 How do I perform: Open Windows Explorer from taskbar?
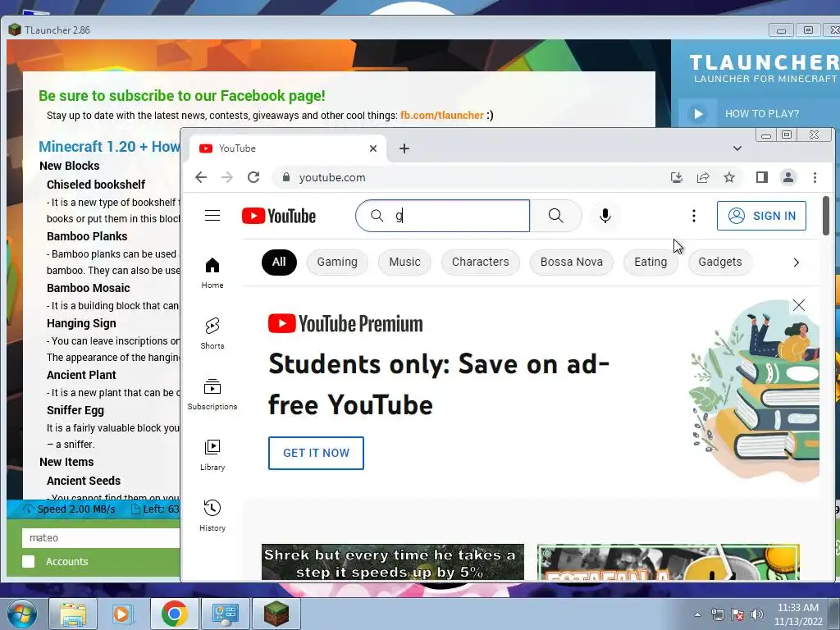click(x=73, y=614)
